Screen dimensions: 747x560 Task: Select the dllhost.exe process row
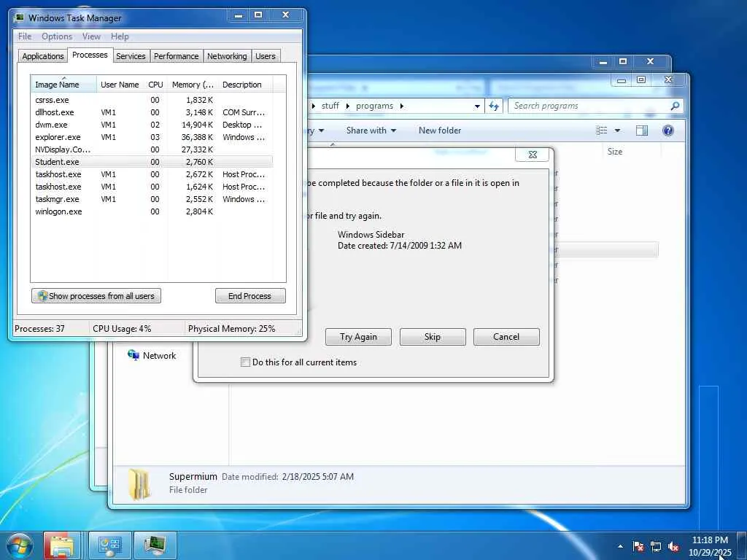click(152, 112)
